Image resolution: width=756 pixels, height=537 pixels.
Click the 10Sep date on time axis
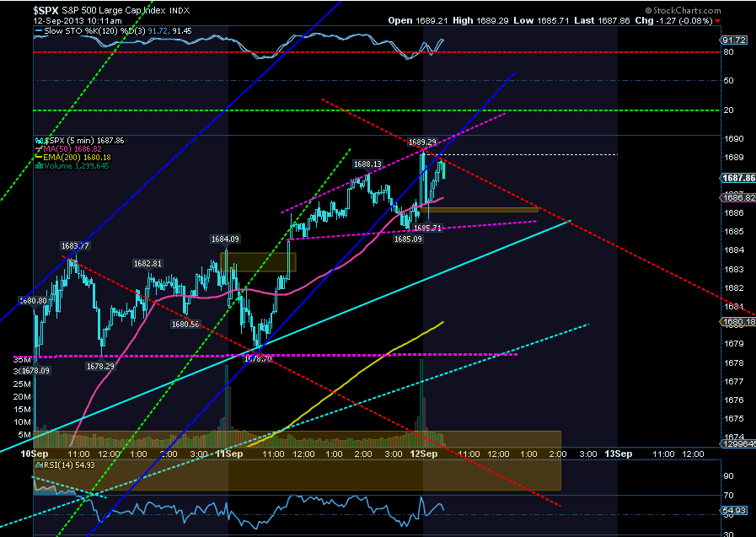(35, 454)
